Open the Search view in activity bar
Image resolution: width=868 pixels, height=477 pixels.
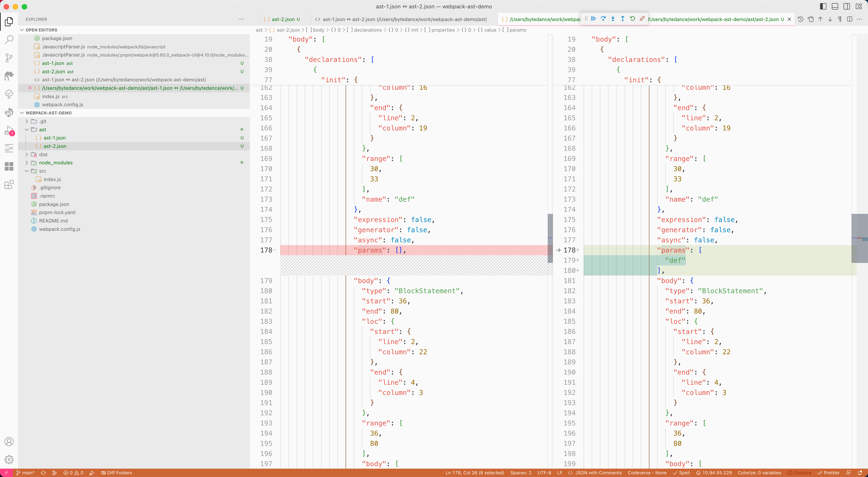9,39
